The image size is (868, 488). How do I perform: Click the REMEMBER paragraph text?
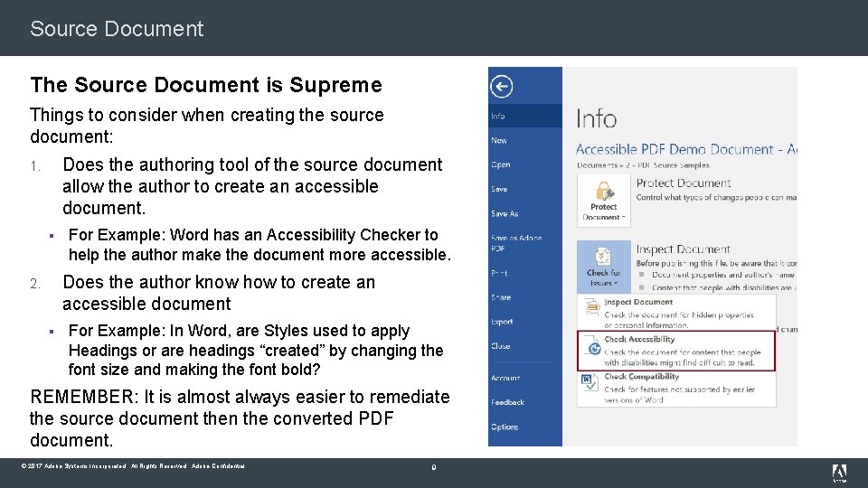[240, 418]
